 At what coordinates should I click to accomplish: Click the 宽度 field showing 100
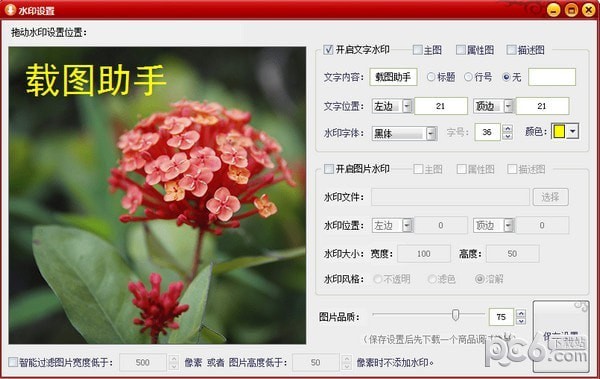point(424,253)
